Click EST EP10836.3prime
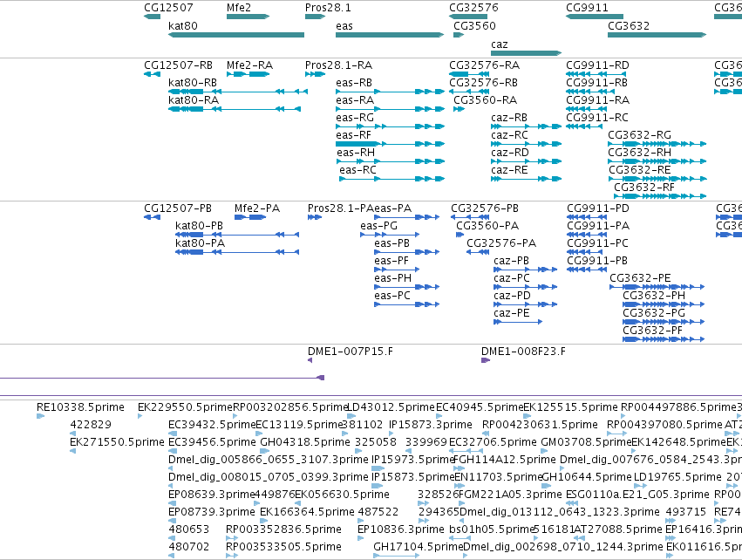The height and width of the screenshot is (560, 742). 401,529
